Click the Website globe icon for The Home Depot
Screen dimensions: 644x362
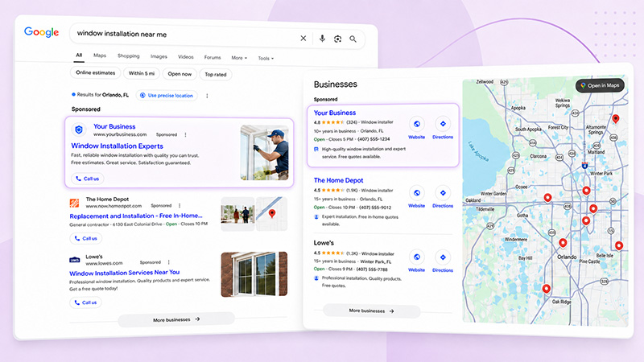pos(416,193)
